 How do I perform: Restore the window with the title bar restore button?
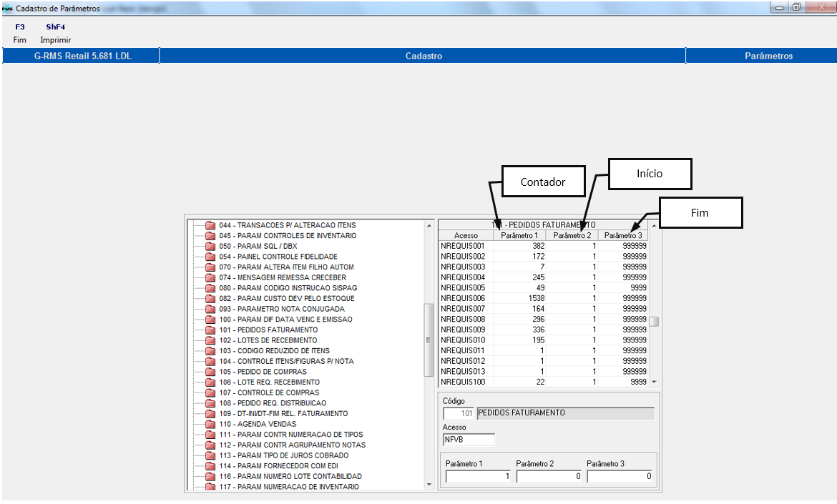[x=796, y=7]
